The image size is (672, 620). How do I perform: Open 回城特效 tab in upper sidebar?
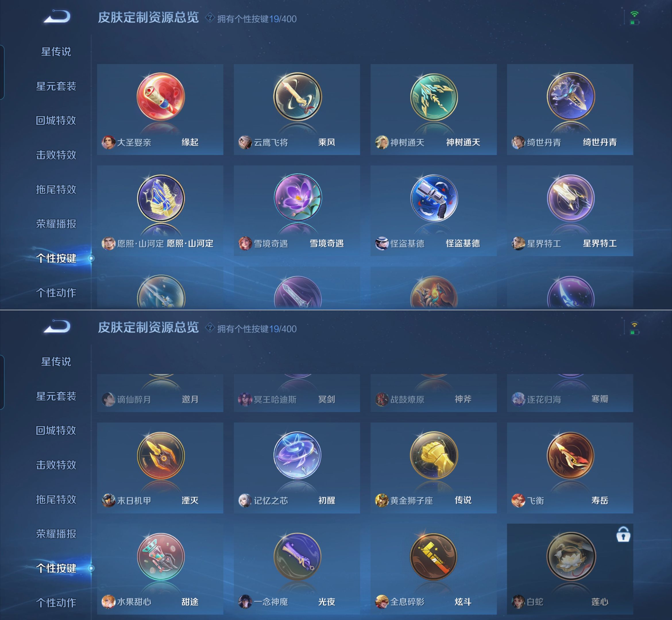[56, 121]
